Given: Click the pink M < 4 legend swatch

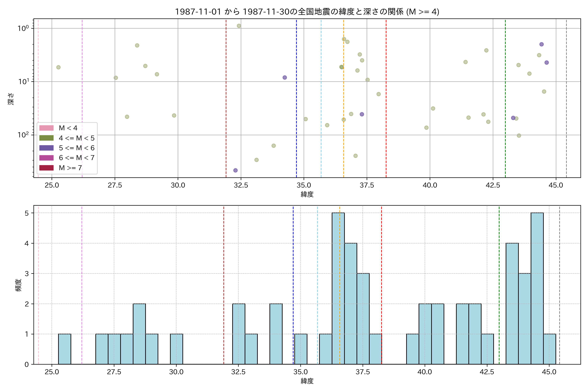Looking at the screenshot, I should coord(46,128).
